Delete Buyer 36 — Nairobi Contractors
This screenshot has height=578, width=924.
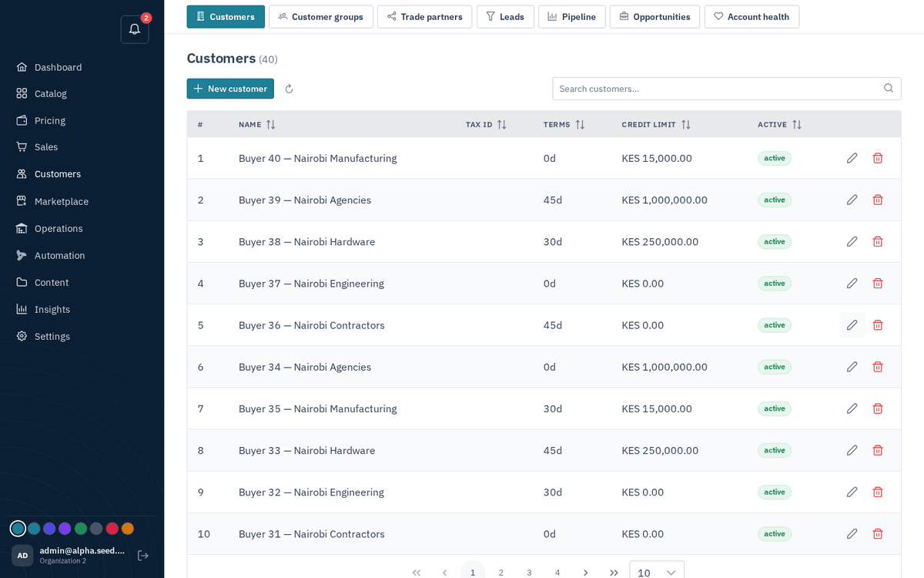pos(878,325)
